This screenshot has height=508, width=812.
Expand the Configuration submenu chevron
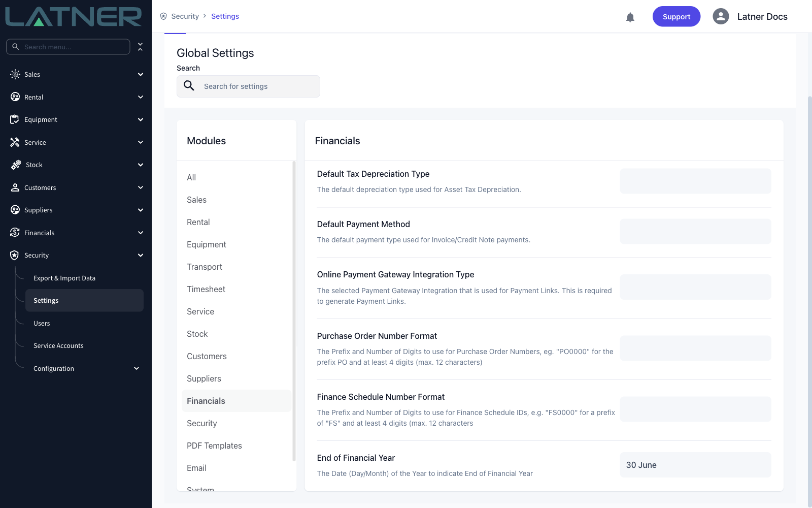137,368
